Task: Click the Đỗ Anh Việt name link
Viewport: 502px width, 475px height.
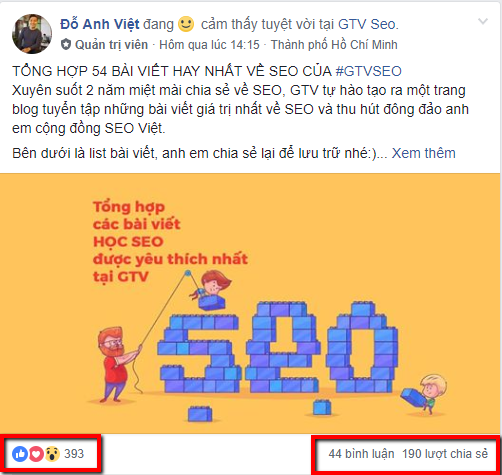Action: click(100, 24)
